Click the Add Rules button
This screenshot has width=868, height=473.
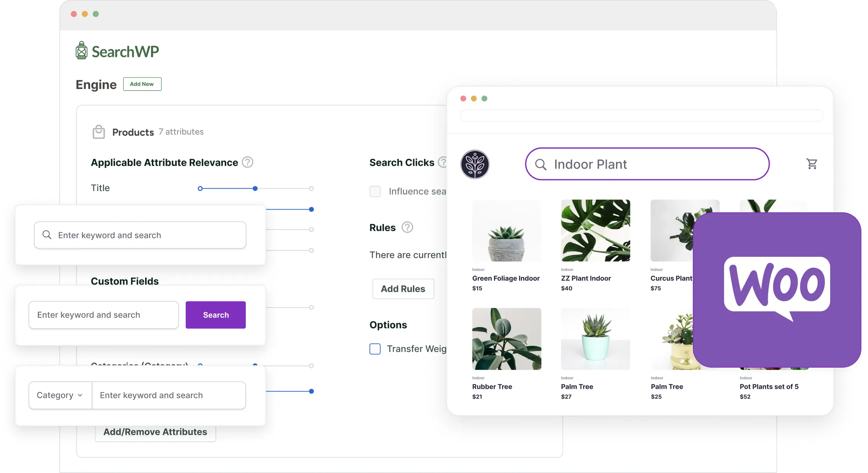(x=403, y=289)
